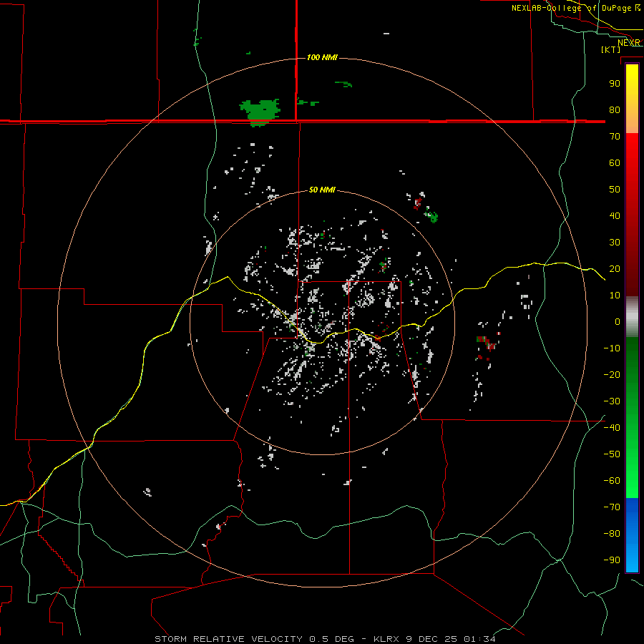
Task: Click the 50 NMI range ring label
Action: 322,190
